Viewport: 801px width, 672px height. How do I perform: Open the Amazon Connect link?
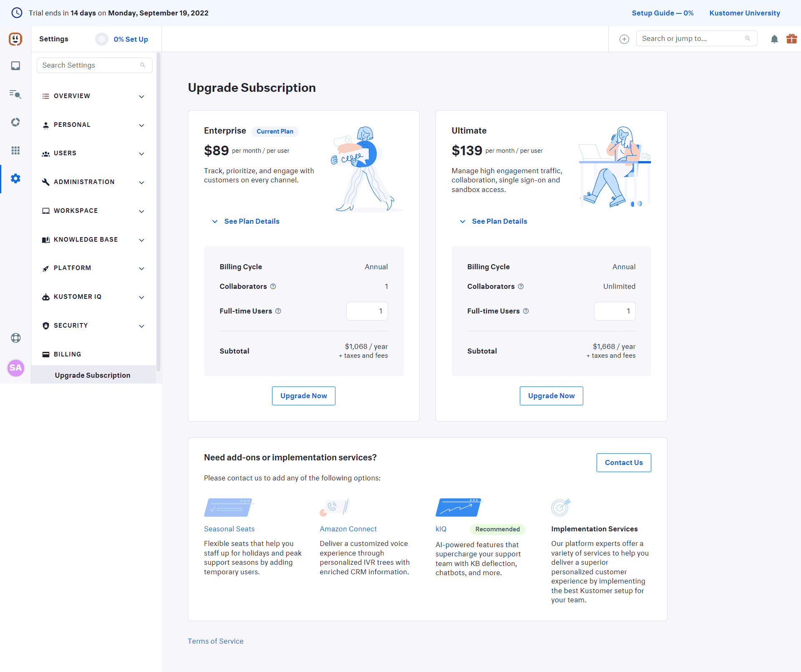tap(348, 529)
